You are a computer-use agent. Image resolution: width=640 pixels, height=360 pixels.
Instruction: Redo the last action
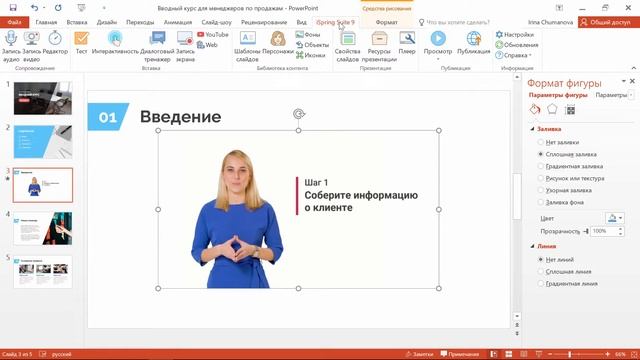(x=58, y=8)
